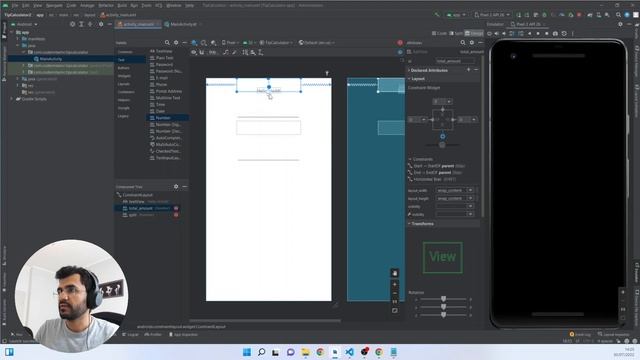Click default margins button
Viewport: 640px width, 360px height.
(x=213, y=52)
